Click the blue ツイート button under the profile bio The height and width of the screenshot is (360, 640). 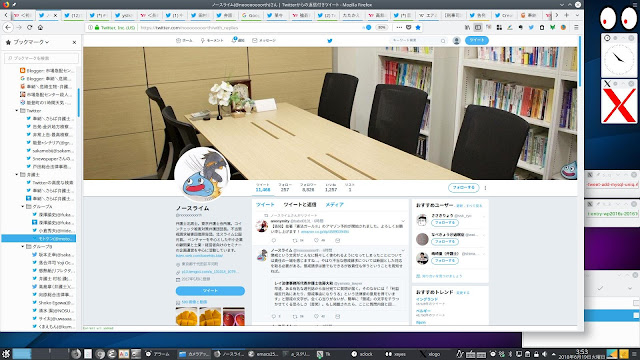210,291
